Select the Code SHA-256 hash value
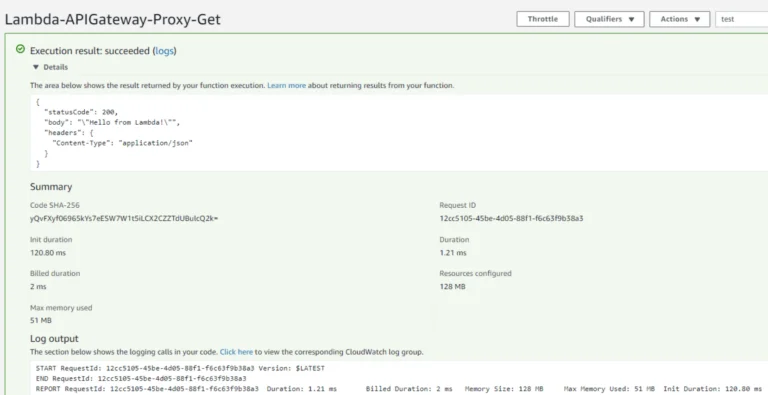 click(x=124, y=219)
